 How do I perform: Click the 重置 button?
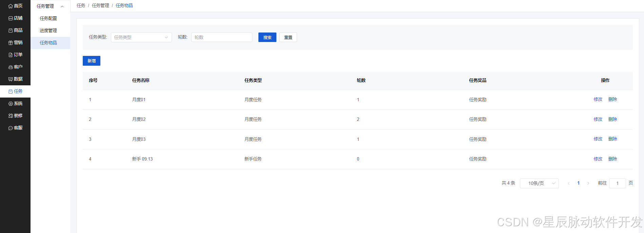click(288, 37)
